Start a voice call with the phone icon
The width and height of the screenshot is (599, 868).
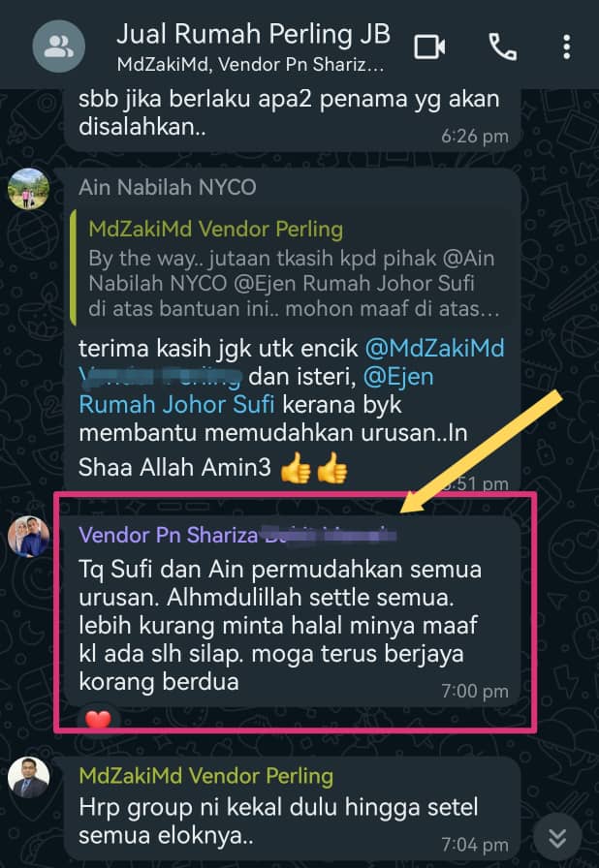[503, 47]
